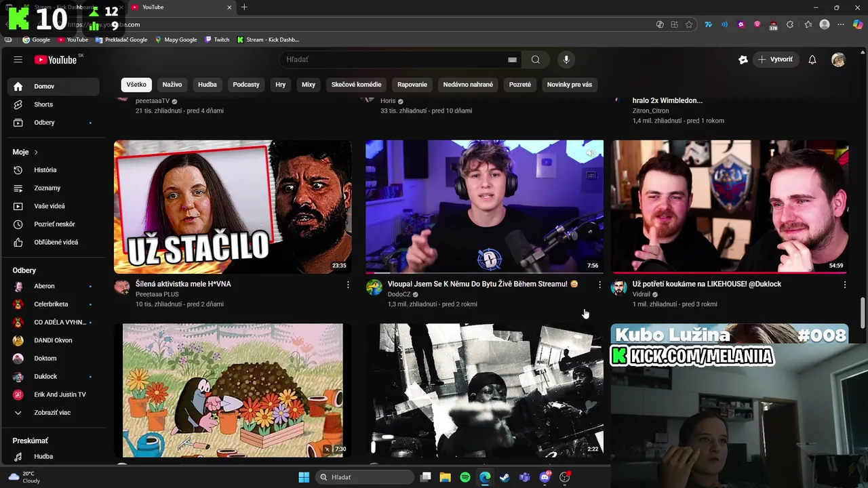Open the notifications bell
868x488 pixels.
tap(812, 60)
